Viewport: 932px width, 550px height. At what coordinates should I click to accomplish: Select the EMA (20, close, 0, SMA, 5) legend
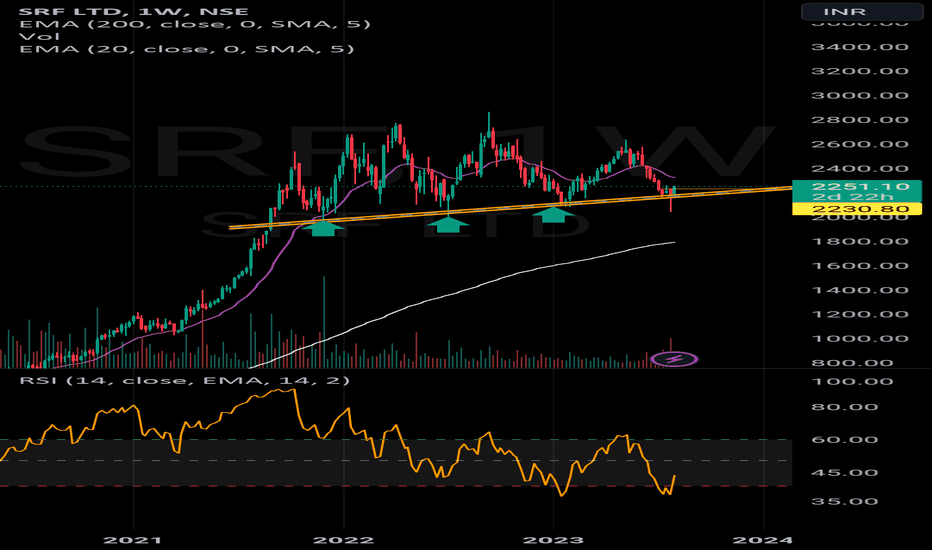pyautogui.click(x=187, y=49)
